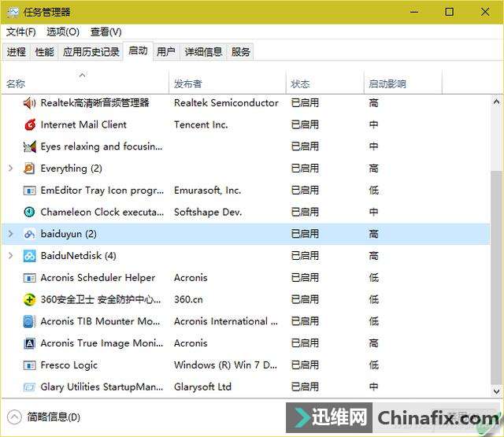Switch to the 详细信息 tab

203,52
